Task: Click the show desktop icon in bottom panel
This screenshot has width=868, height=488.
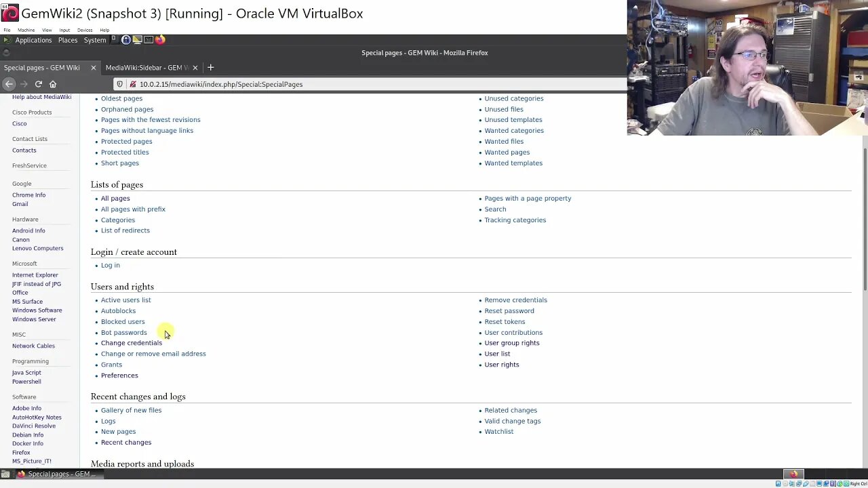Action: tap(5, 474)
